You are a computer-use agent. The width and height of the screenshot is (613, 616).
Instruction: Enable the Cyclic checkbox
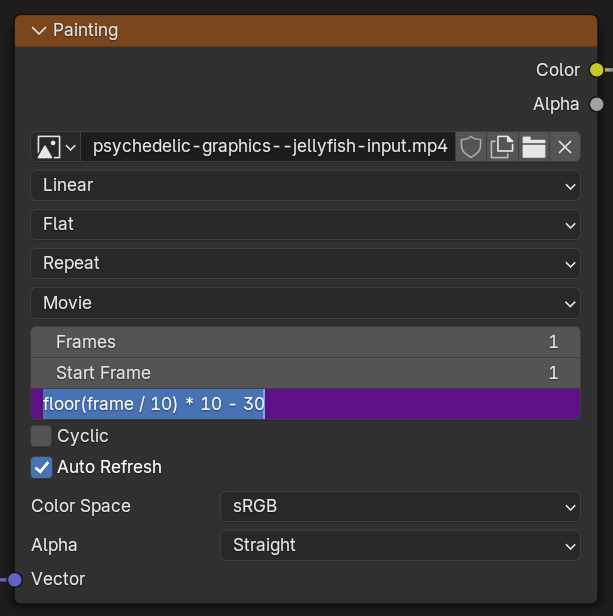pyautogui.click(x=41, y=436)
